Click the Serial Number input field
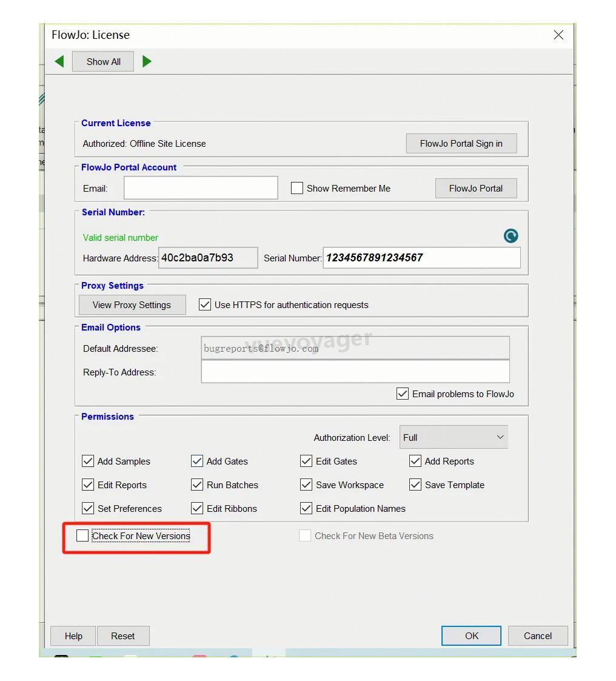Image resolution: width=616 pixels, height=681 pixels. click(421, 258)
